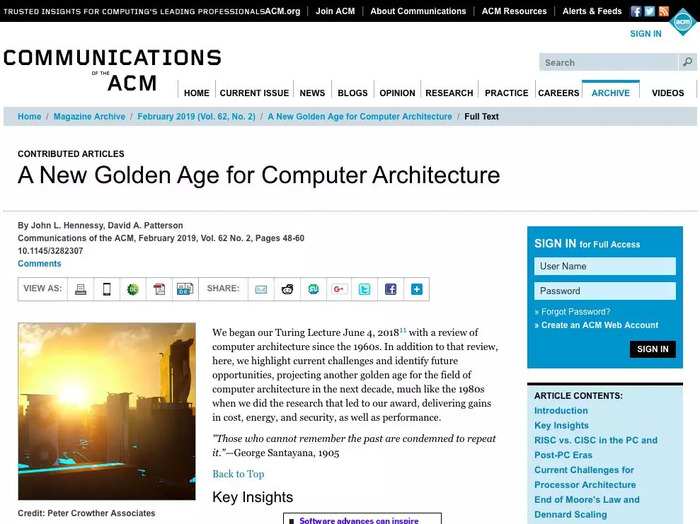Go to the CURRENT ISSUE menu item
The height and width of the screenshot is (524, 700).
click(x=254, y=93)
